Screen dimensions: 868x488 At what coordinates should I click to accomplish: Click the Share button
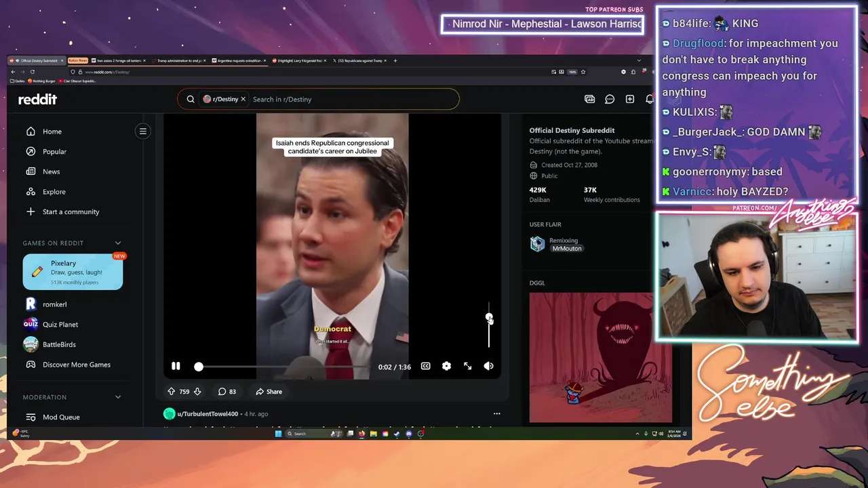(x=269, y=391)
